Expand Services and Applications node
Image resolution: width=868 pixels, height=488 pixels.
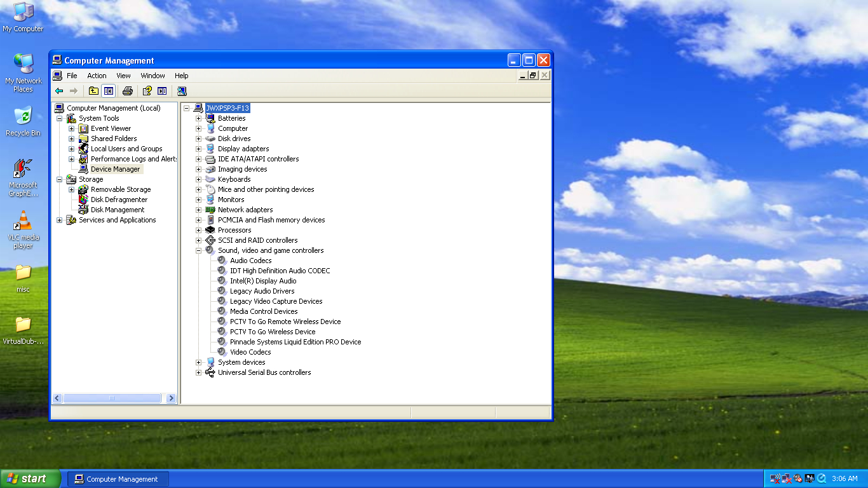pos(59,220)
